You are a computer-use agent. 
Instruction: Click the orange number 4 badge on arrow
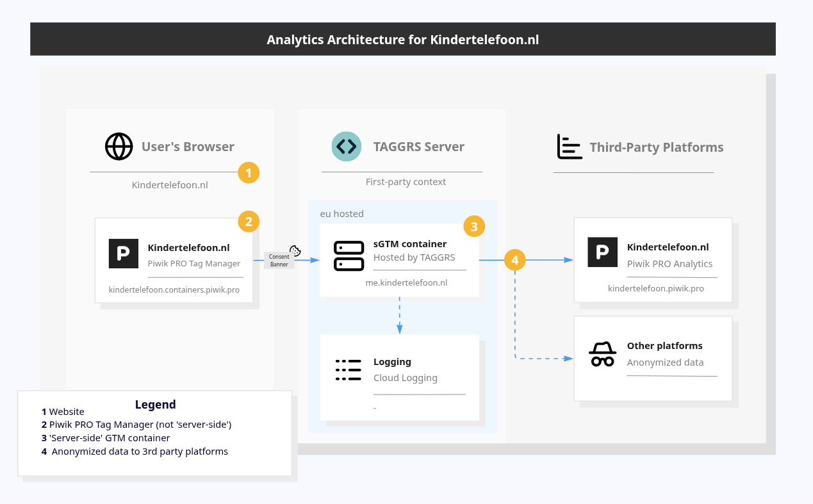(x=515, y=260)
